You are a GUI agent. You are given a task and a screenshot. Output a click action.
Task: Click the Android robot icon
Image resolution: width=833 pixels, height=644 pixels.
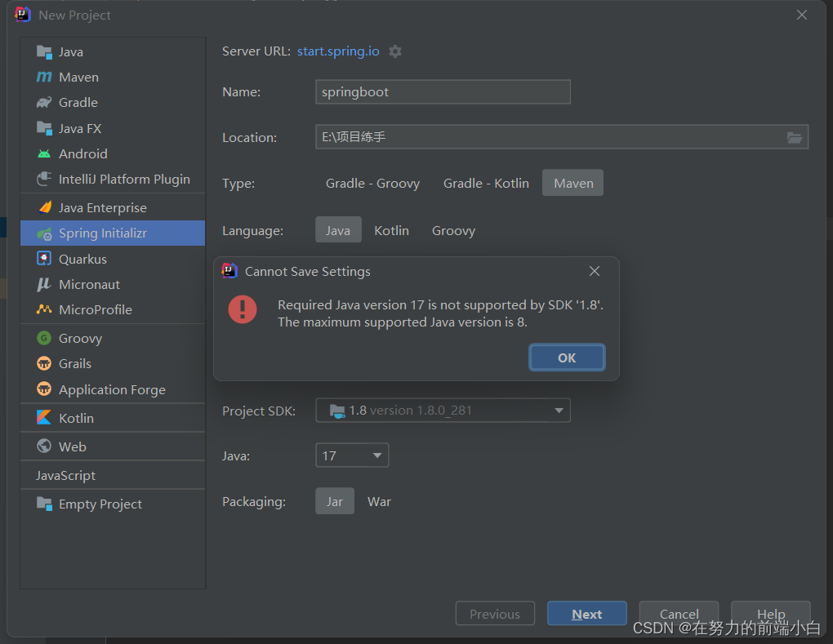(44, 154)
